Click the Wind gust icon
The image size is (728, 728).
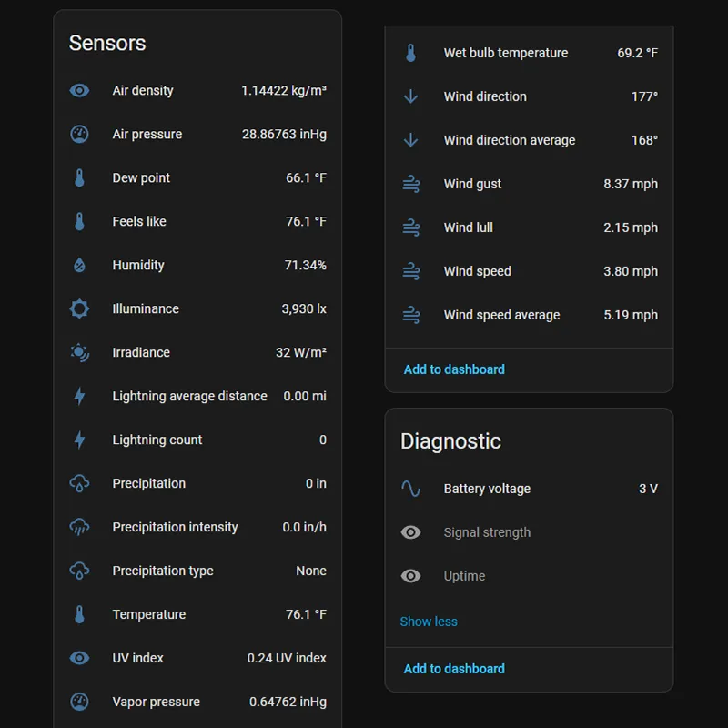click(411, 184)
